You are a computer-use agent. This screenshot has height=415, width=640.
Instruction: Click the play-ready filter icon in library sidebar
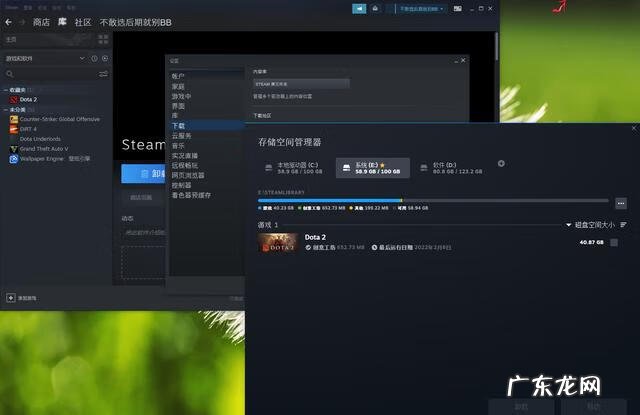(105, 58)
